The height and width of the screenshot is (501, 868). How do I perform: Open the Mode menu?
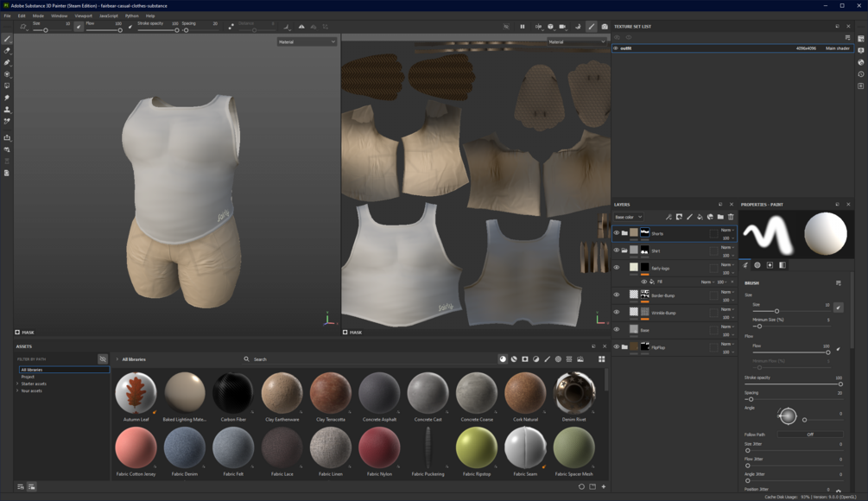pos(38,16)
